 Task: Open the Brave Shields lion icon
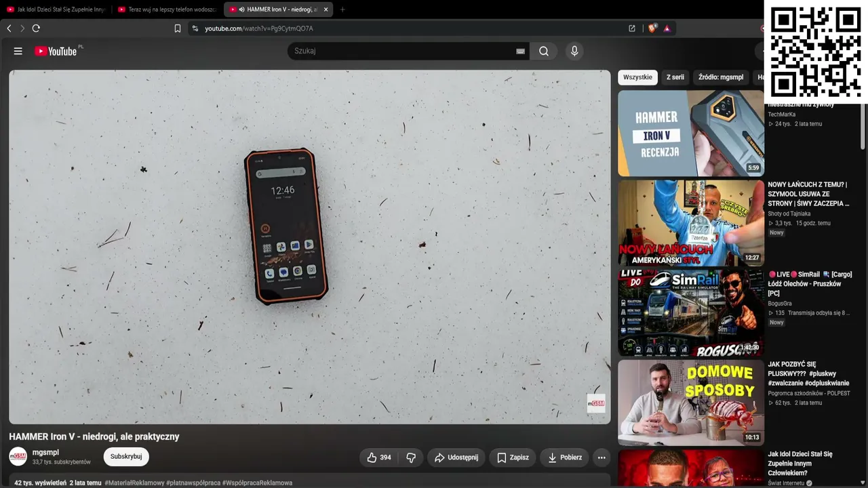(652, 28)
